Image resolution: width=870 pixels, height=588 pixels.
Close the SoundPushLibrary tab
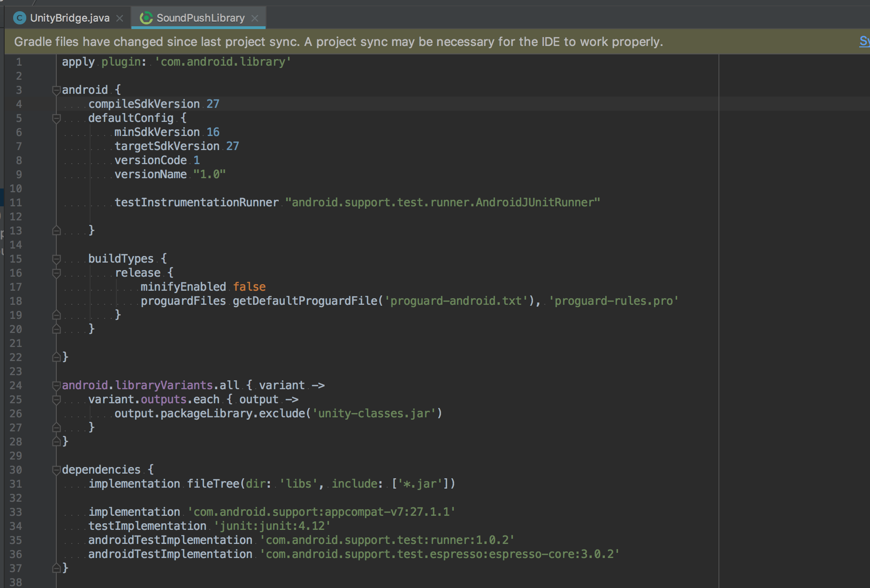[255, 18]
